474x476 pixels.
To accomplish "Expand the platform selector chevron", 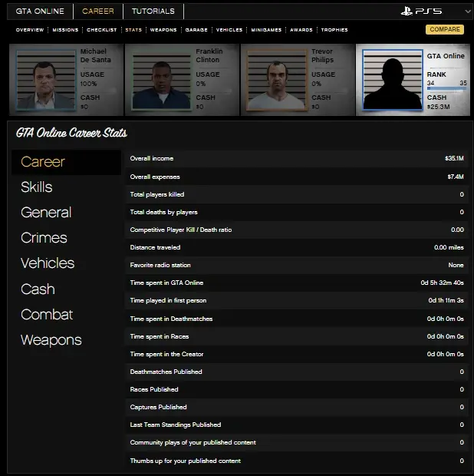I will click(467, 12).
